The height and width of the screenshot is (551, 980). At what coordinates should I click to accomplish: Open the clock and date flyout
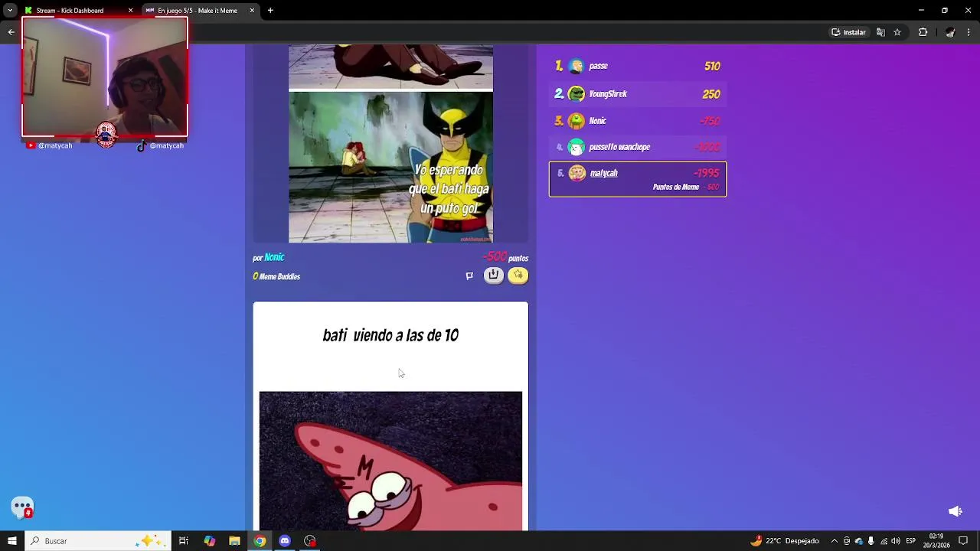tap(936, 541)
